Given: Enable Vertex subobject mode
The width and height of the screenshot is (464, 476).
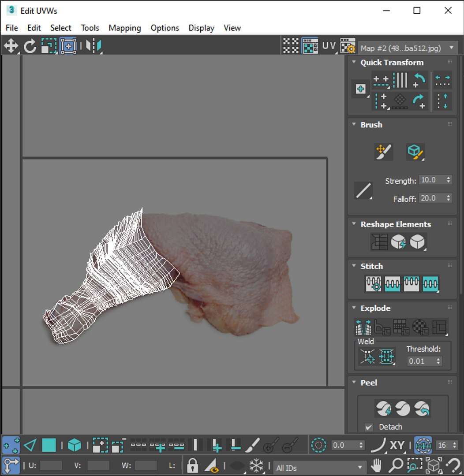Looking at the screenshot, I should 11,445.
